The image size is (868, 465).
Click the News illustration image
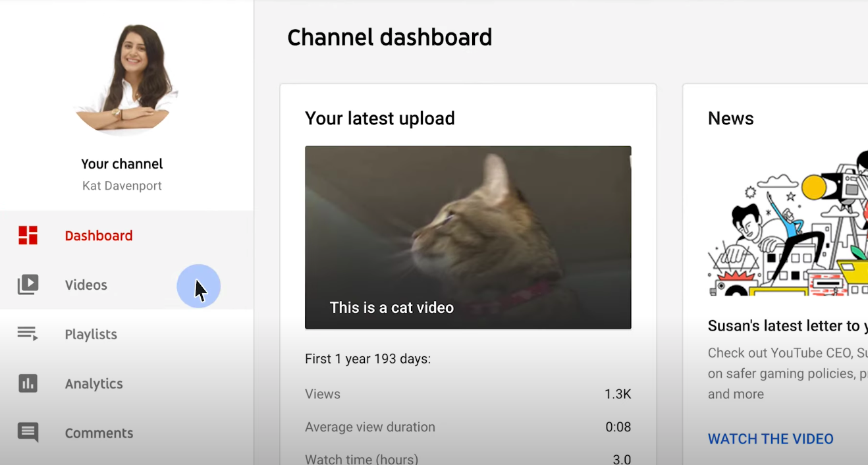pyautogui.click(x=788, y=224)
